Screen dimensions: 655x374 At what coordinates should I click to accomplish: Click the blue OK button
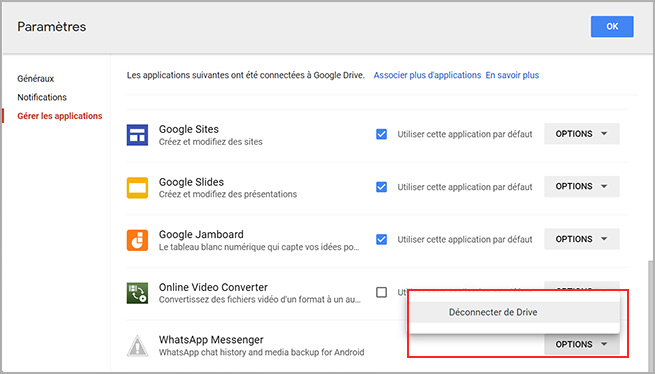[612, 26]
